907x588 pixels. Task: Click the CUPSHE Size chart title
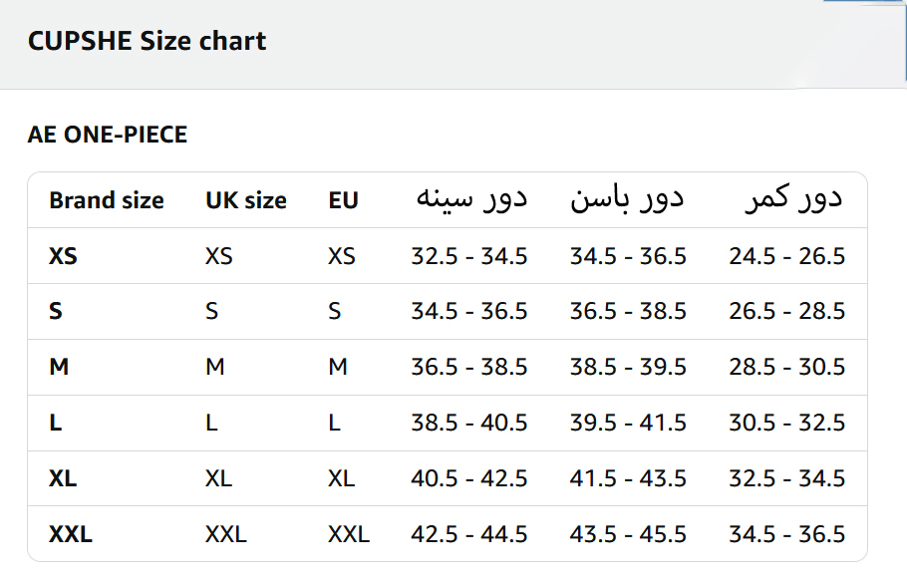147,41
